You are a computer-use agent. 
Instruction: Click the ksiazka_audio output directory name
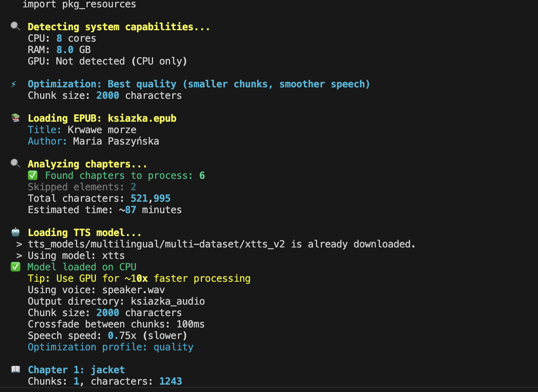[168, 301]
